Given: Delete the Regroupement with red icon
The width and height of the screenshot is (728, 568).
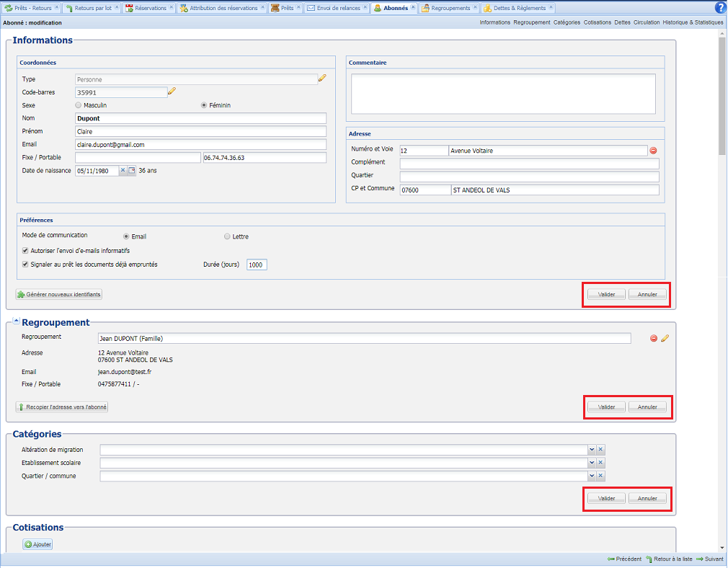Looking at the screenshot, I should click(654, 338).
